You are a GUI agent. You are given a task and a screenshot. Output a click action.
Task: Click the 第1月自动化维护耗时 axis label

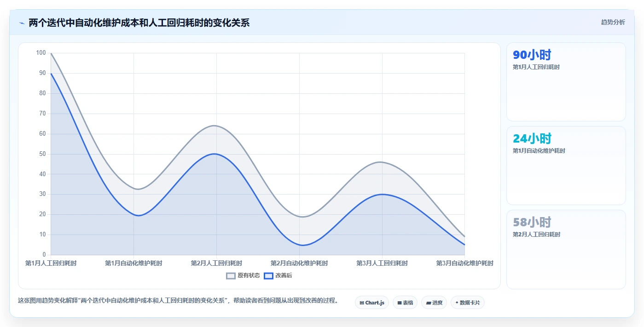[x=133, y=263]
